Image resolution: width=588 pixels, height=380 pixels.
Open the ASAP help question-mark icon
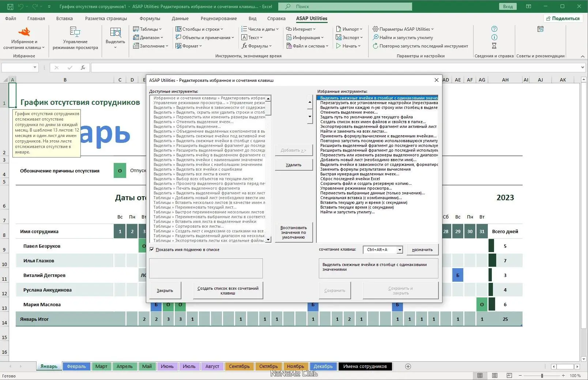494,29
